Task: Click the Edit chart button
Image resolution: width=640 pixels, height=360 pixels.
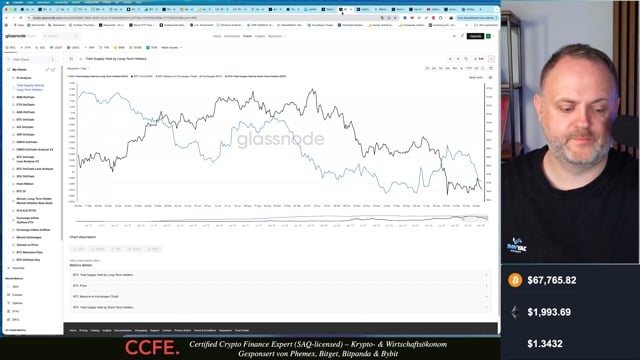Action: pos(479,59)
